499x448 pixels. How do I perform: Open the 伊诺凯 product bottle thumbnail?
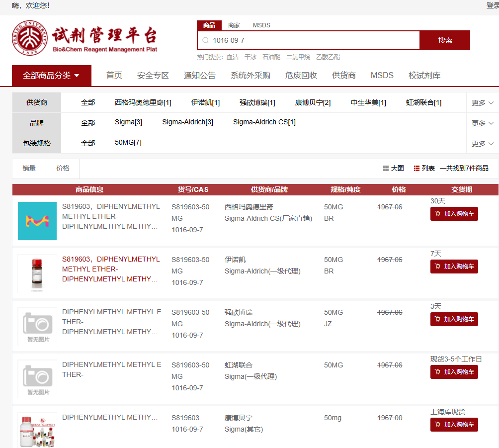pos(37,273)
